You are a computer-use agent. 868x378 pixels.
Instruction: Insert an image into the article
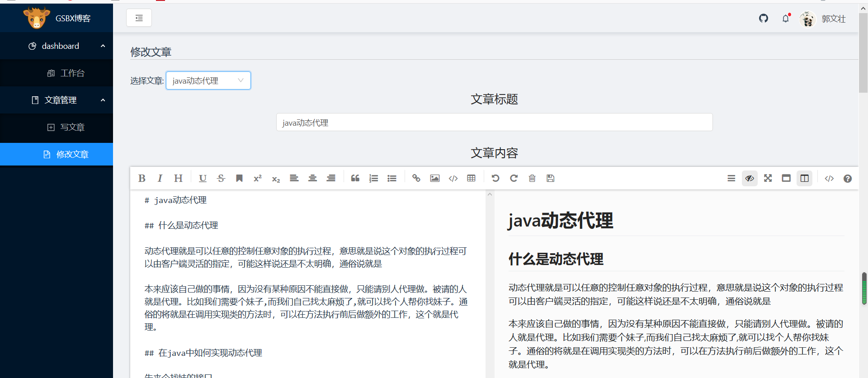(x=435, y=178)
